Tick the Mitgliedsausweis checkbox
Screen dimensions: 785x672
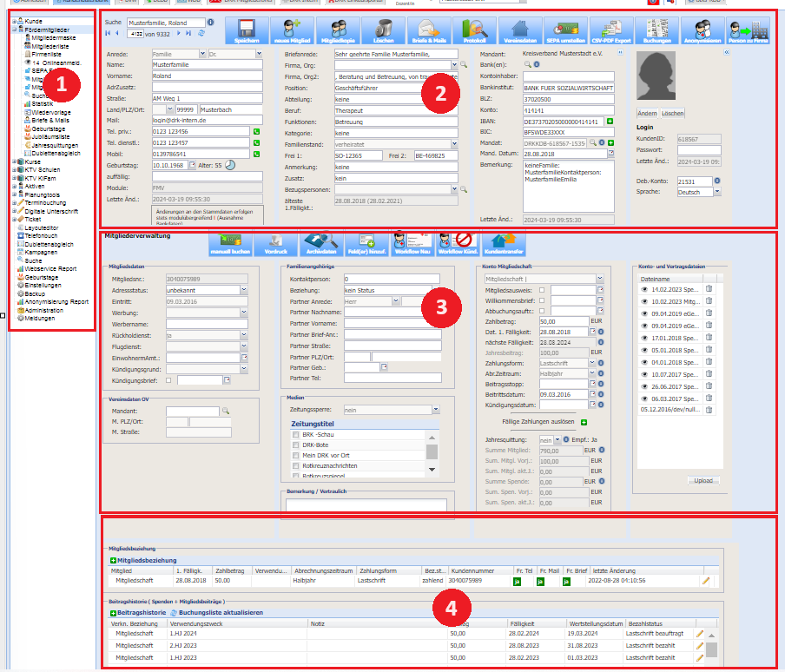[543, 290]
